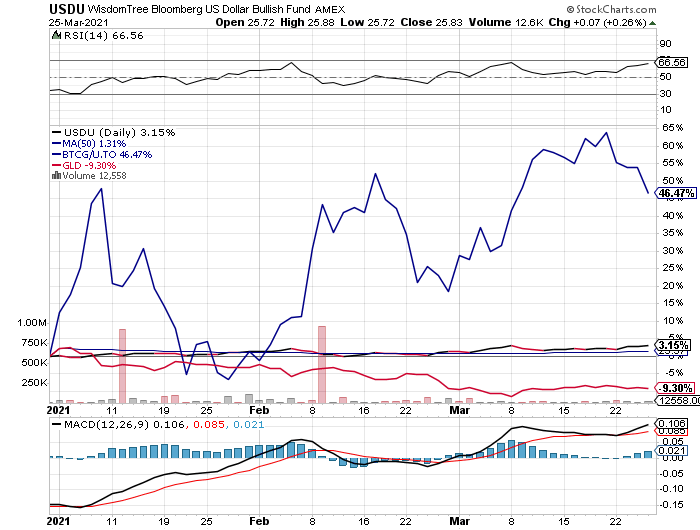Click the 12558.00 volume tag on right axis
Screen dimensions: 700x530
679,401
